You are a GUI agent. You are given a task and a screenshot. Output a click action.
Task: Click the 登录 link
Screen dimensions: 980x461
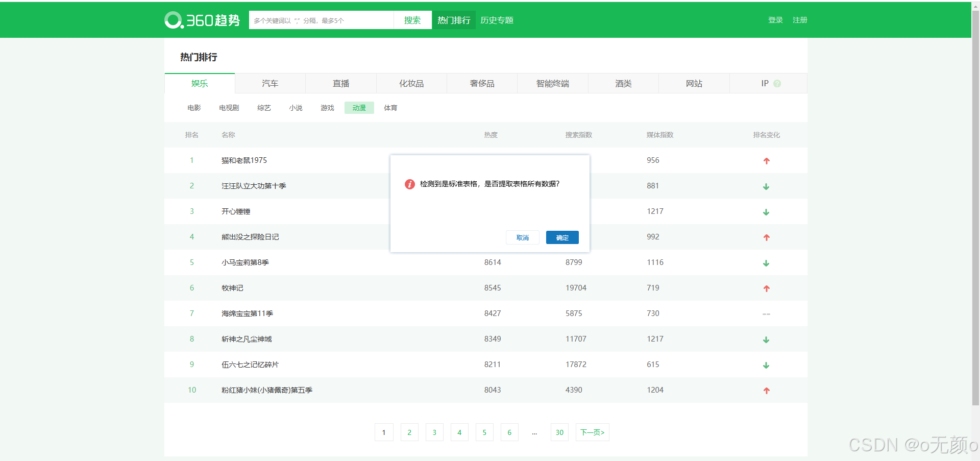(x=775, y=20)
